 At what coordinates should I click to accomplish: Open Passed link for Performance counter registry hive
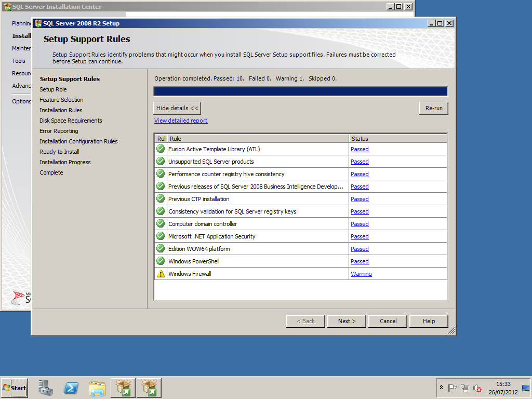pos(360,174)
